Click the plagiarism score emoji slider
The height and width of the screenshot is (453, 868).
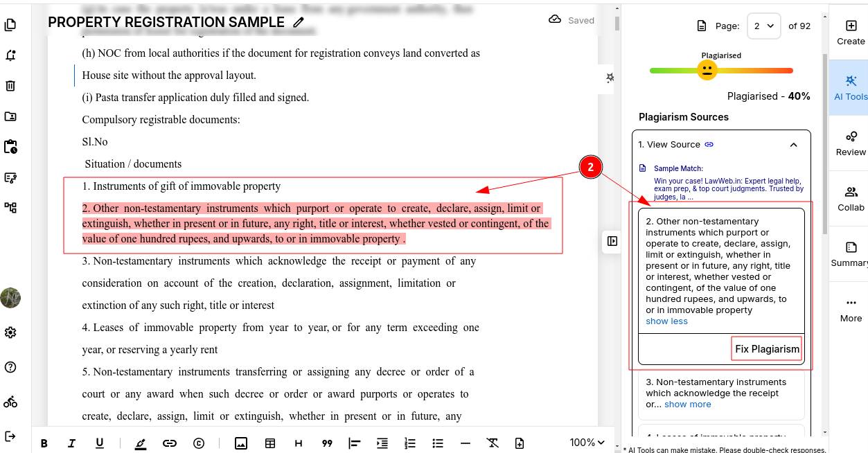coord(707,70)
